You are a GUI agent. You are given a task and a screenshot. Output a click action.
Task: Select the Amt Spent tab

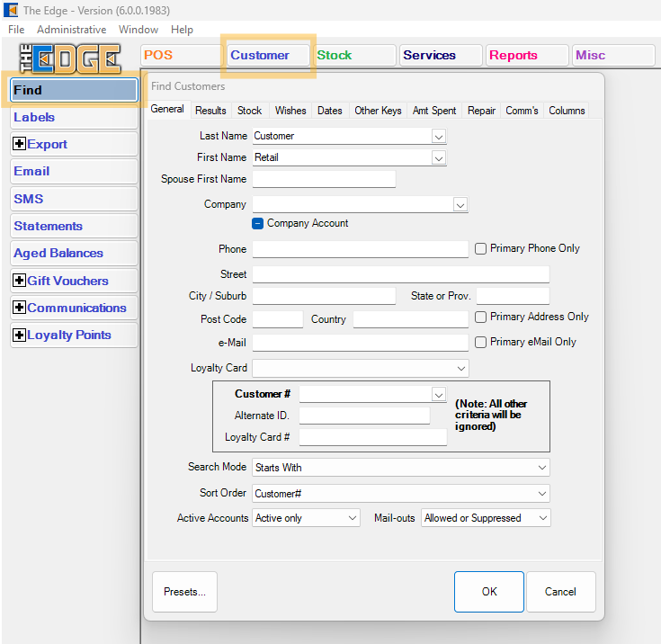coord(434,111)
